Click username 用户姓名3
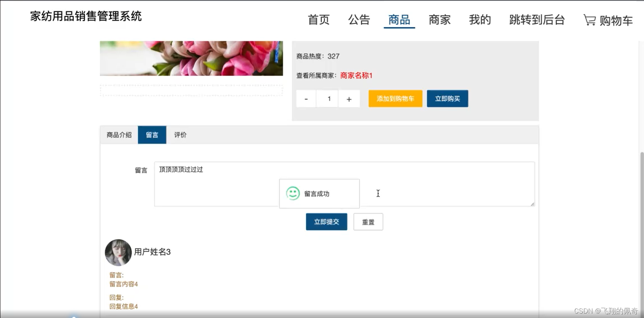The image size is (644, 318). [x=152, y=252]
